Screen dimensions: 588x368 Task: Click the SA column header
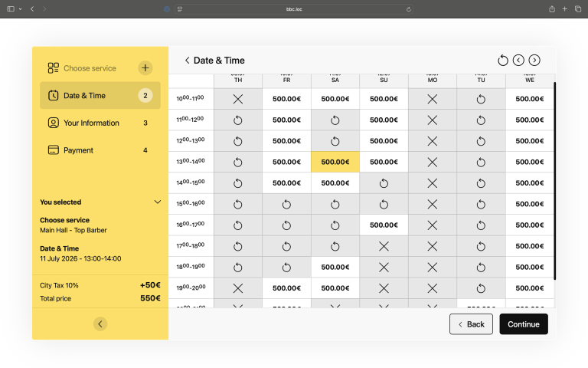click(335, 80)
